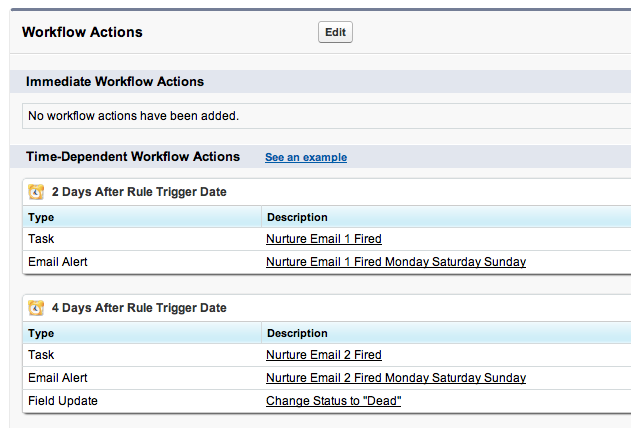Open Nurture Email 2 Fired Monday Saturday Sunday alert
Viewport: 631px width, 428px height.
click(x=396, y=378)
